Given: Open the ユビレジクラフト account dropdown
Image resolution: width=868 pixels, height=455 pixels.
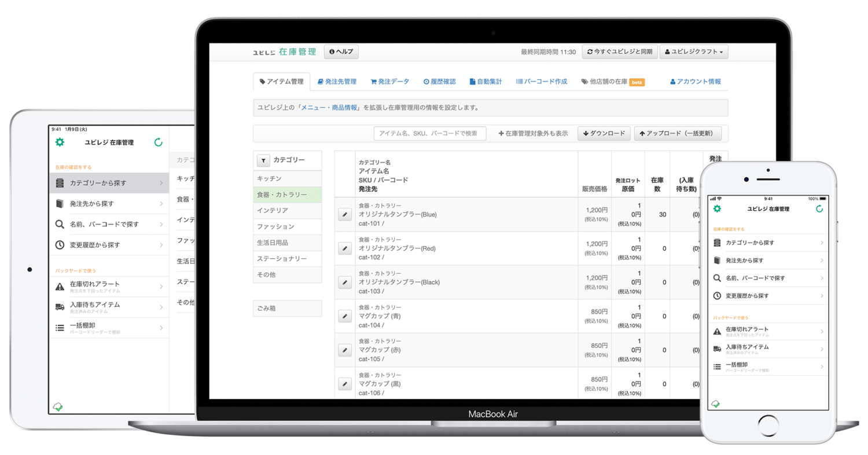Looking at the screenshot, I should pyautogui.click(x=694, y=52).
